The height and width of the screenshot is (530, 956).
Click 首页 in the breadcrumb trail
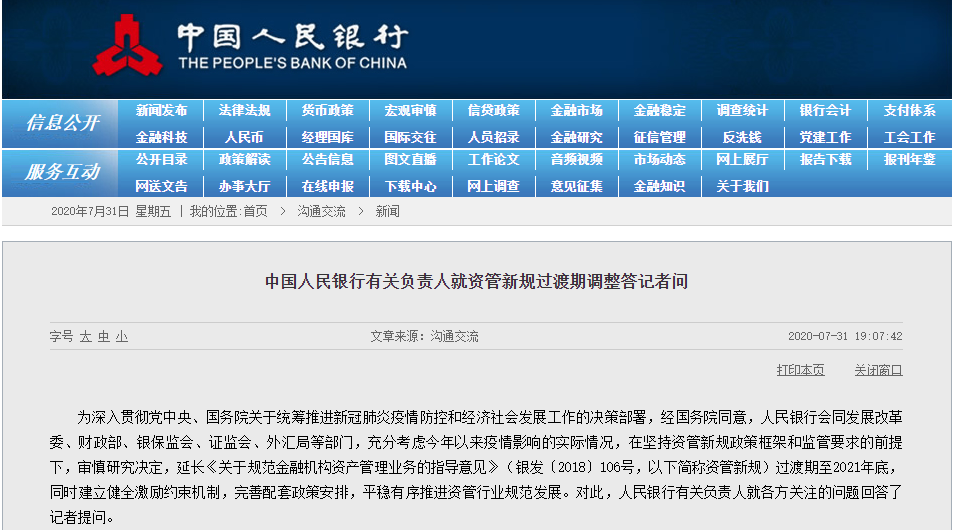point(255,212)
